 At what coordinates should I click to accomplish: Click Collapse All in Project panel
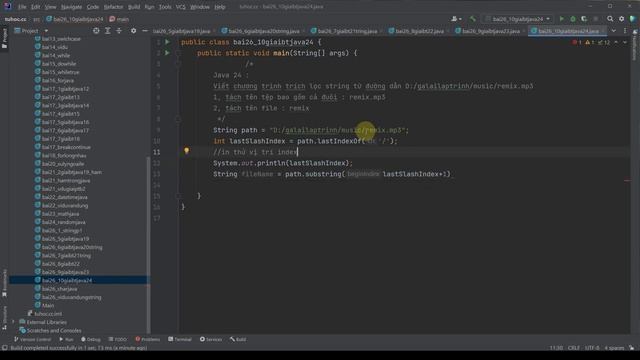coord(119,31)
